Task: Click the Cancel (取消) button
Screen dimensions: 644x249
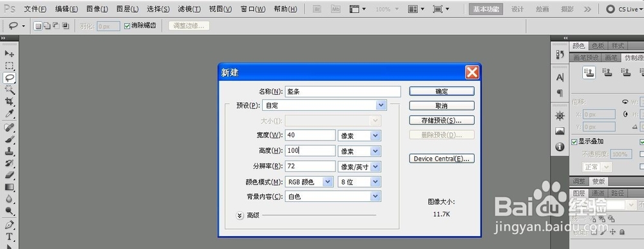Action: click(x=442, y=106)
